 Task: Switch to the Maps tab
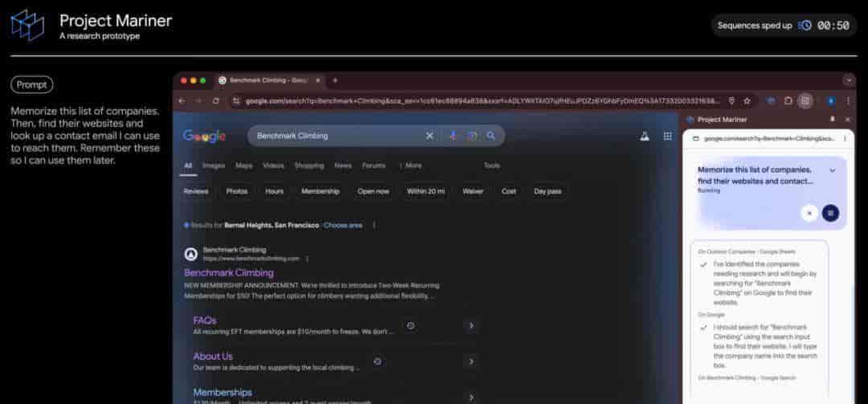pos(244,165)
